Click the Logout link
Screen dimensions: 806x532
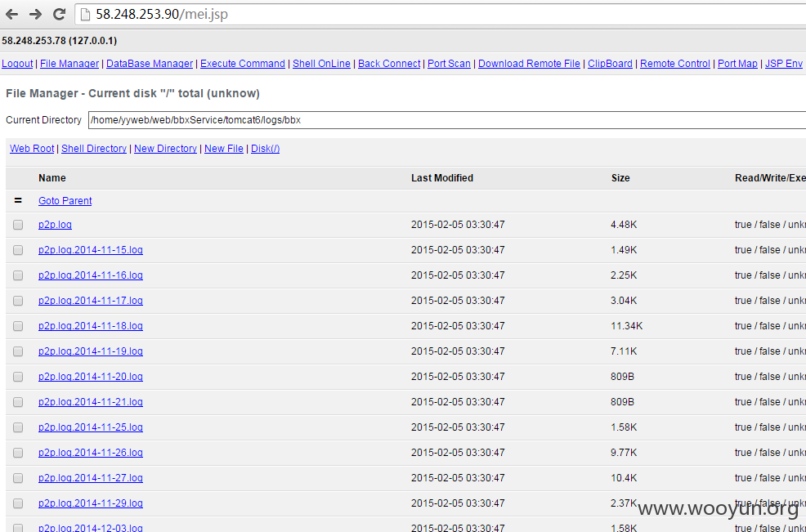[17, 64]
